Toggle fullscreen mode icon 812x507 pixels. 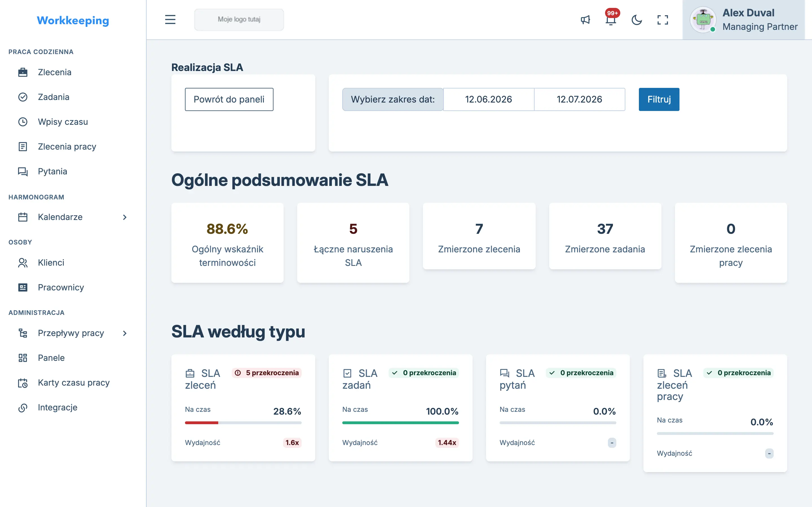663,20
